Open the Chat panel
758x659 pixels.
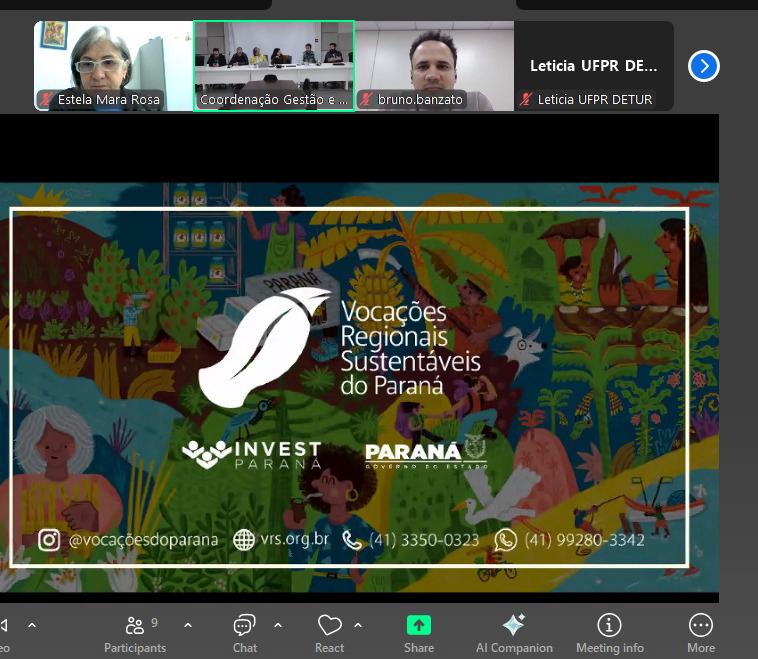point(245,634)
